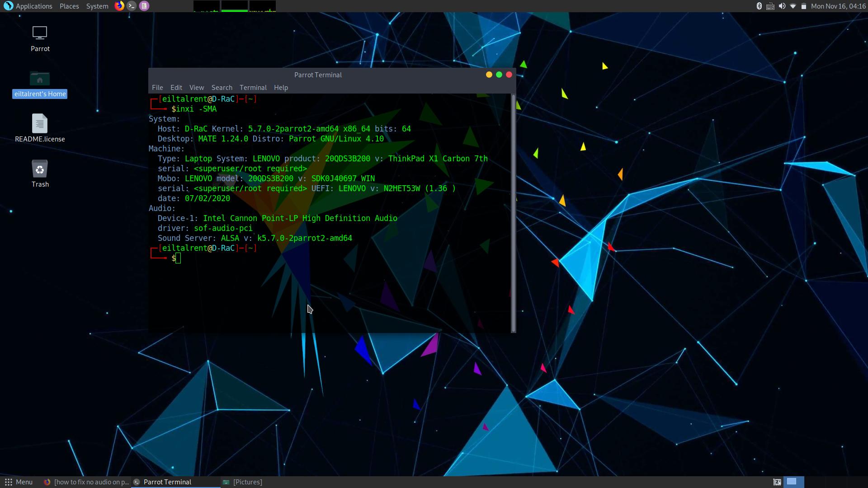Screen dimensions: 868x488
Task: Click the date '07/02/2020' in terminal
Action: coord(208,198)
